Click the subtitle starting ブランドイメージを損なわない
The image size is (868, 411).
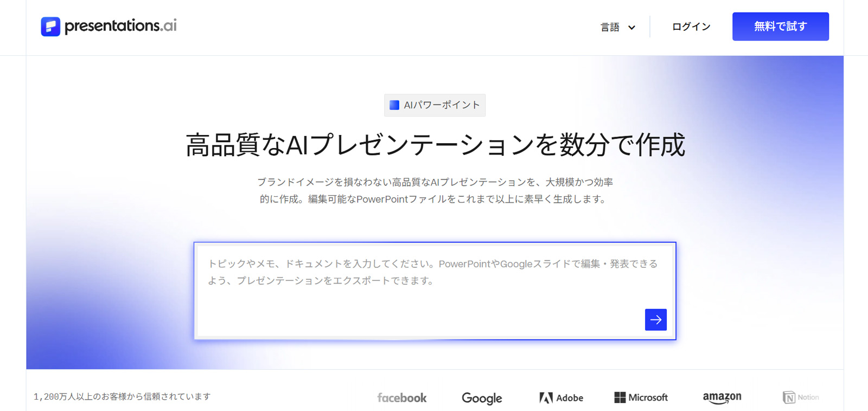[x=435, y=190]
